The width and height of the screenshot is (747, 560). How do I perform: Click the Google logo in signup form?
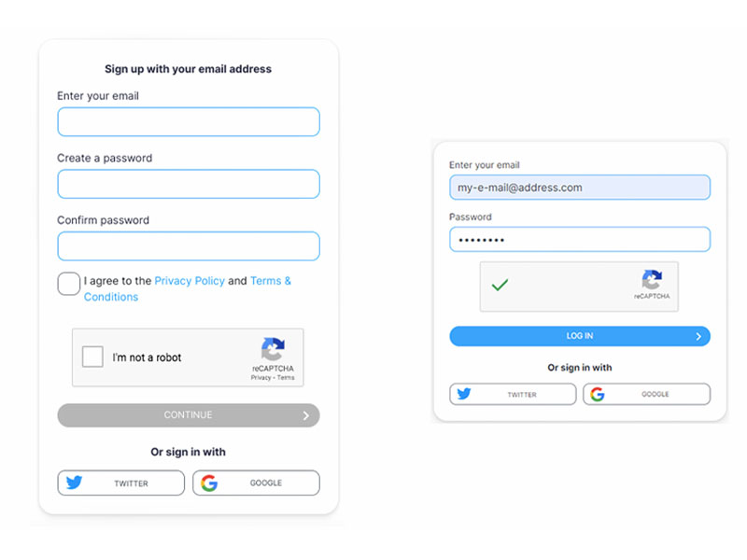209,483
